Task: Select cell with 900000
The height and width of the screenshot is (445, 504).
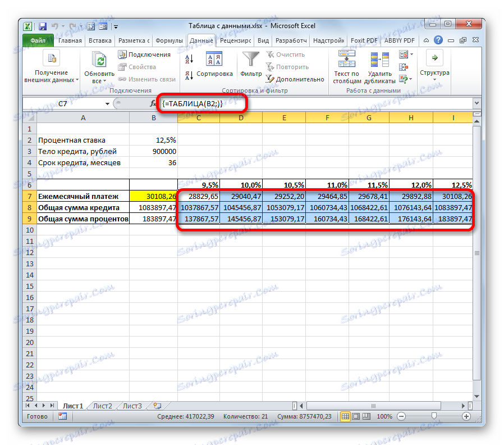Action: tap(153, 152)
